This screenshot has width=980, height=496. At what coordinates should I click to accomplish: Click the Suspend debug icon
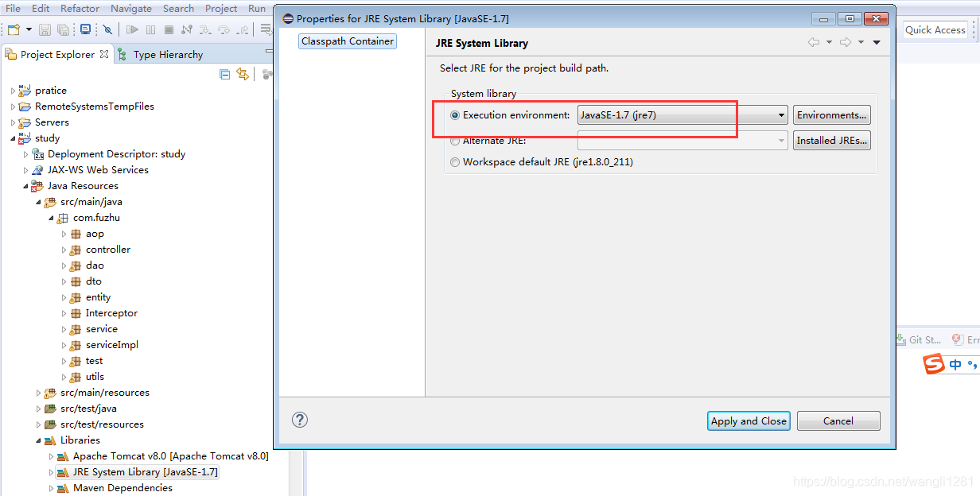point(151,29)
